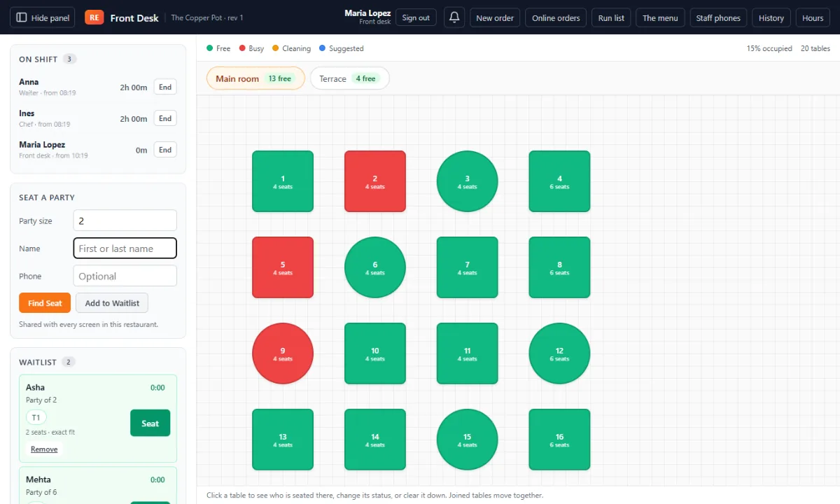Select free table 1
Image resolution: width=840 pixels, height=504 pixels.
coord(283,181)
